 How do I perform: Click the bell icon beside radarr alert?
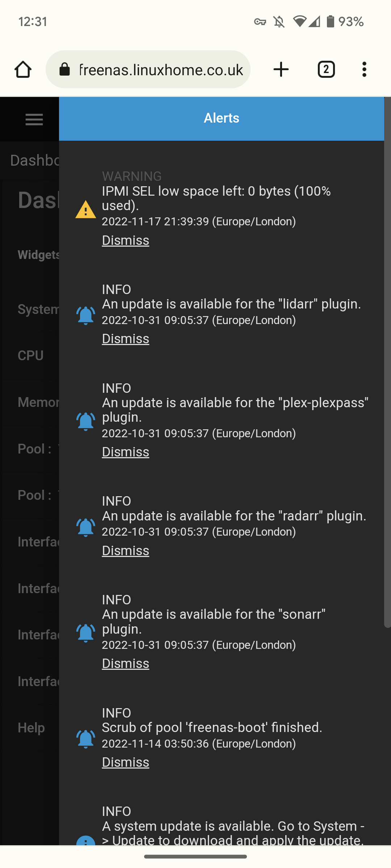point(85,527)
